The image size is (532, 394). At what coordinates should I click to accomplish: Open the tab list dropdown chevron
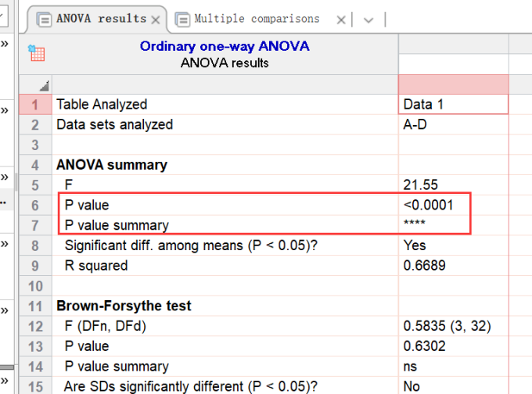click(x=368, y=20)
